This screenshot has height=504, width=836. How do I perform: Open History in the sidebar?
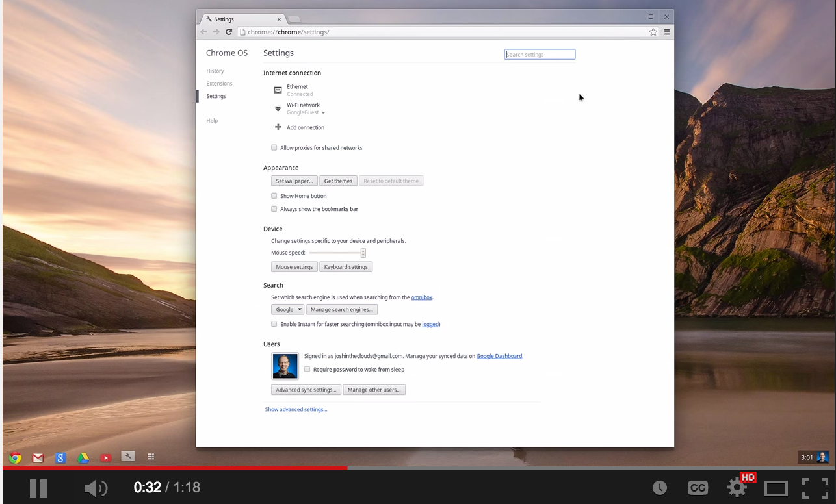coord(215,71)
